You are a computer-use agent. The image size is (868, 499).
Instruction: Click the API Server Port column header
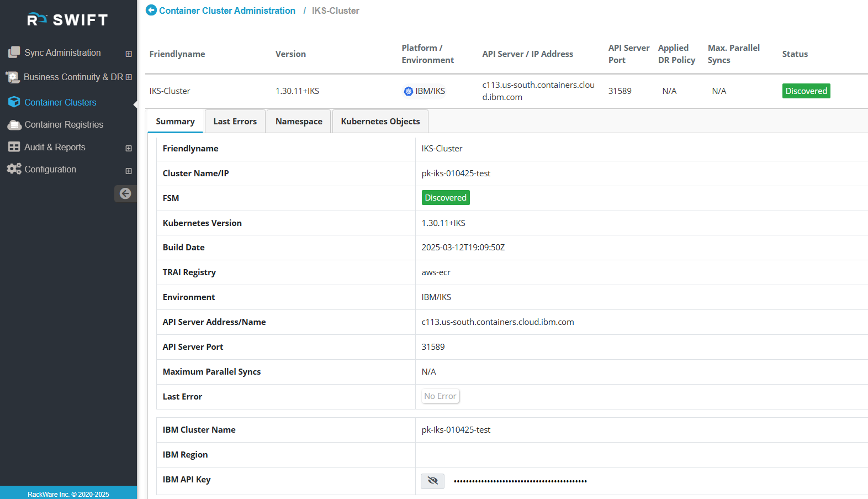point(629,54)
